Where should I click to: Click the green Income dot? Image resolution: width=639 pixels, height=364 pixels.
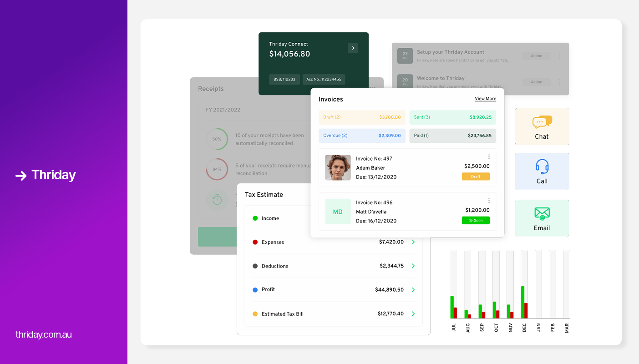pyautogui.click(x=255, y=218)
